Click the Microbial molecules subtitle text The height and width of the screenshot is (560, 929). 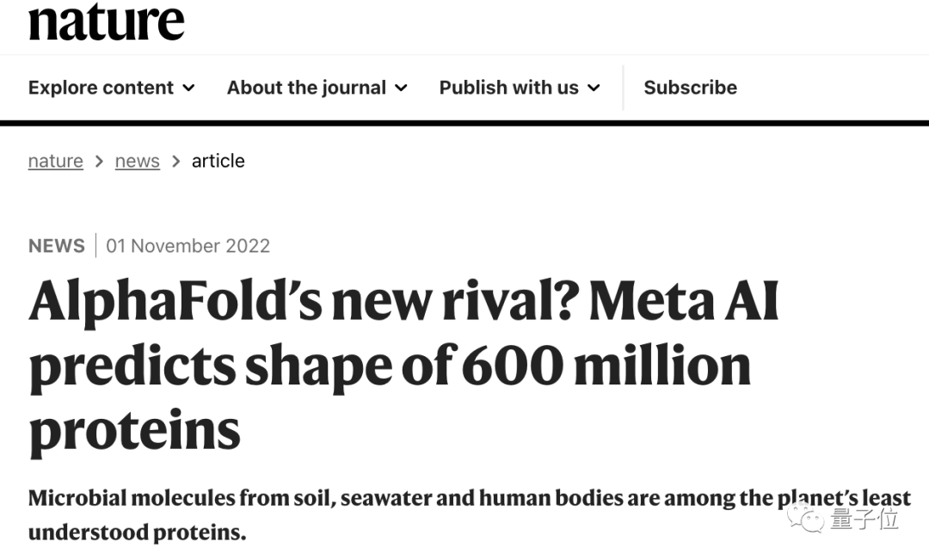coord(469,514)
